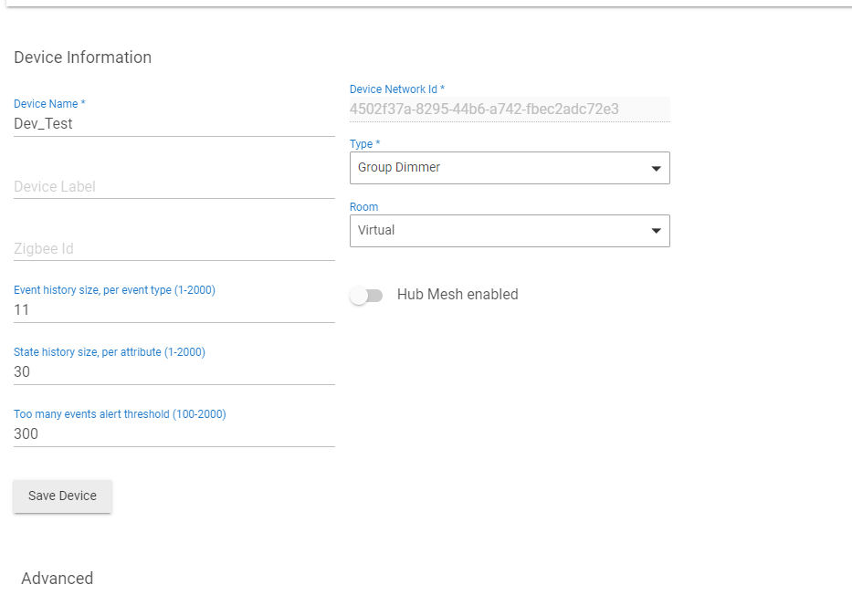Viewport: 852px width, 616px height.
Task: Click the Device Network Id field
Action: (x=510, y=110)
